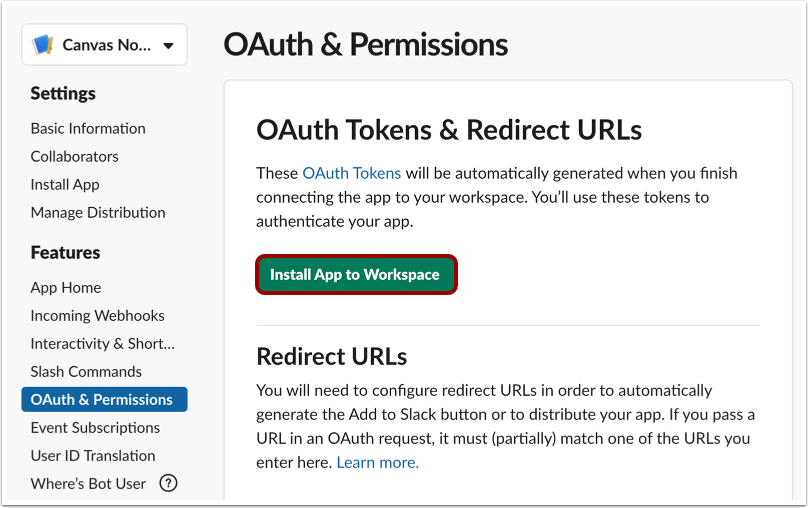Click Where's Bot User sidebar link
The image size is (808, 508).
tap(88, 483)
